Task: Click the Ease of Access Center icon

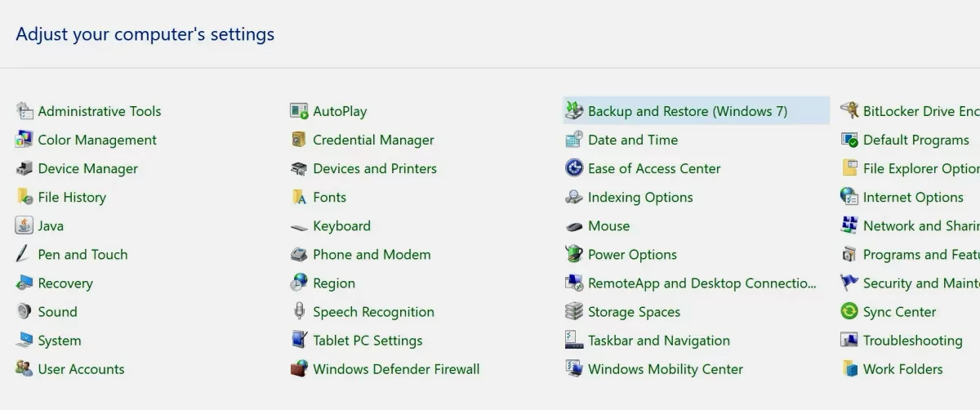Action: [574, 168]
